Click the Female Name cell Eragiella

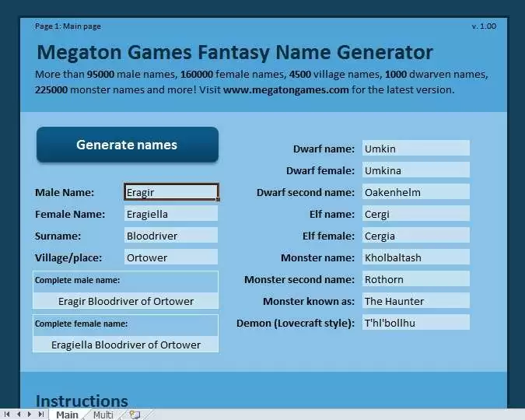tap(171, 214)
